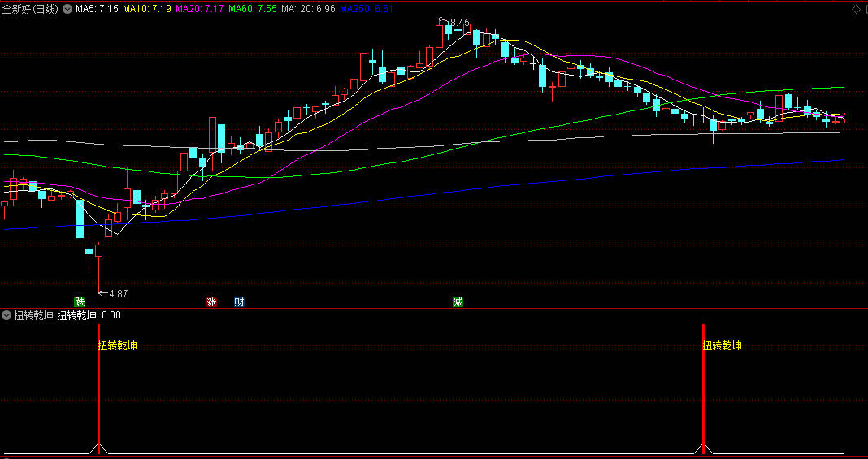Click the magenta MA20: 7.17 label
Viewport: 868px width, 459px height.
(200, 9)
